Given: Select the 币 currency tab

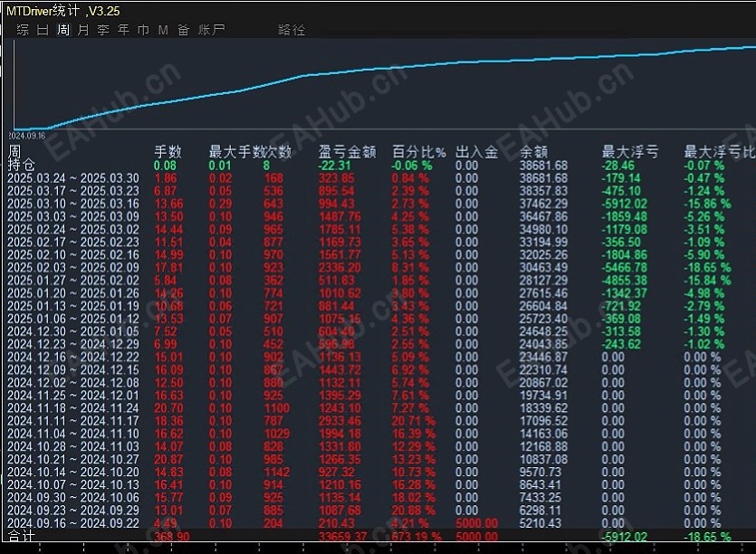Looking at the screenshot, I should click(x=144, y=30).
